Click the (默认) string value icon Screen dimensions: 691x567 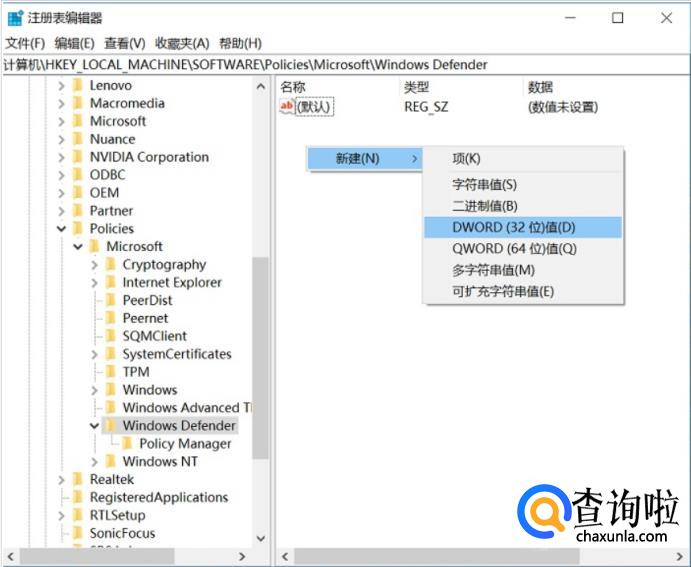pos(287,106)
